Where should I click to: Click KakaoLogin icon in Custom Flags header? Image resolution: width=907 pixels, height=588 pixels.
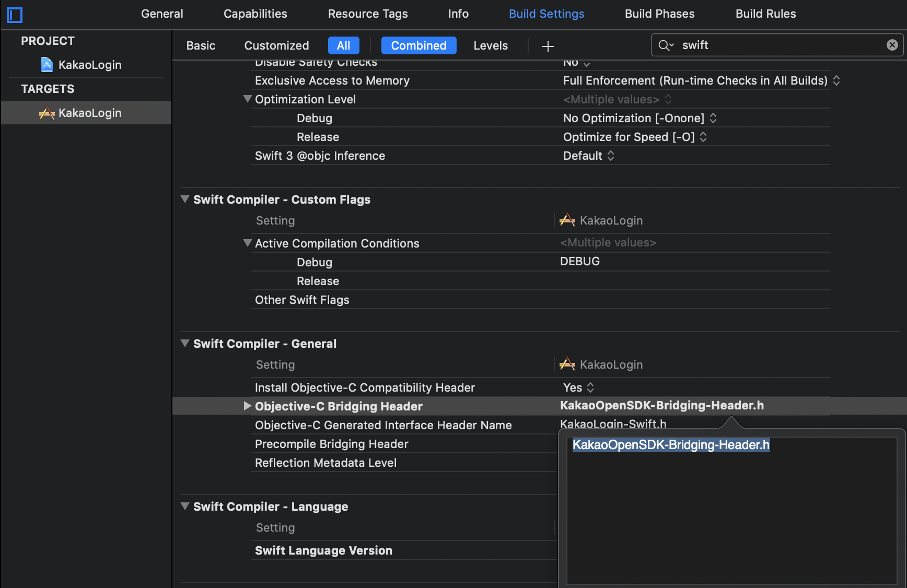(567, 220)
